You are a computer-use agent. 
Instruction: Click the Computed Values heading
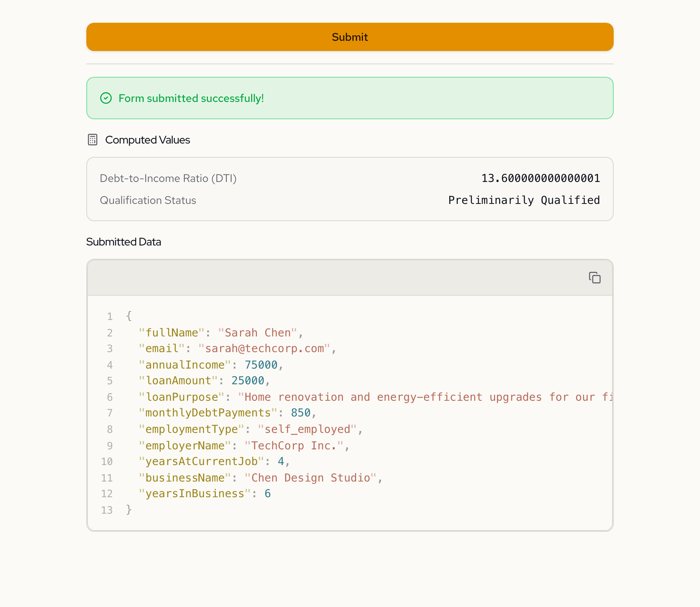point(148,140)
